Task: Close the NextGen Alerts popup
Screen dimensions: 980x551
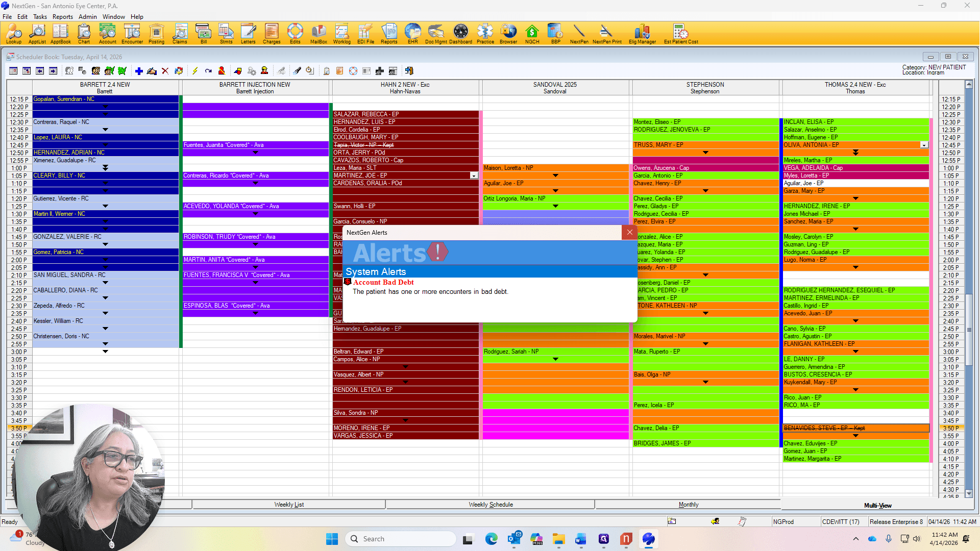Action: (629, 233)
